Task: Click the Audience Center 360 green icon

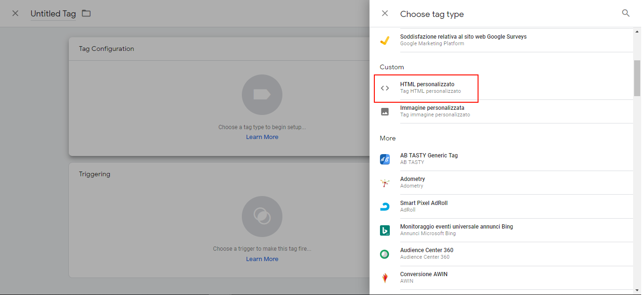Action: click(x=385, y=254)
